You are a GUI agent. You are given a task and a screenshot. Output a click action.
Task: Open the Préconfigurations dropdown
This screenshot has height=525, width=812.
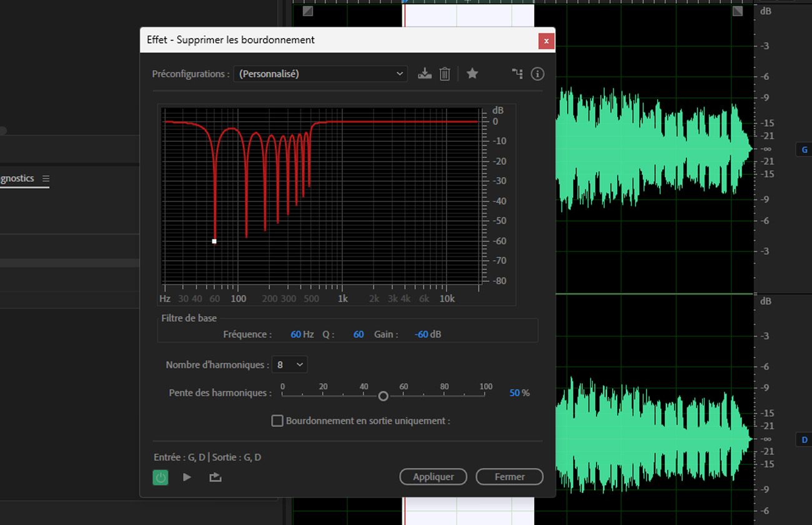pos(320,74)
